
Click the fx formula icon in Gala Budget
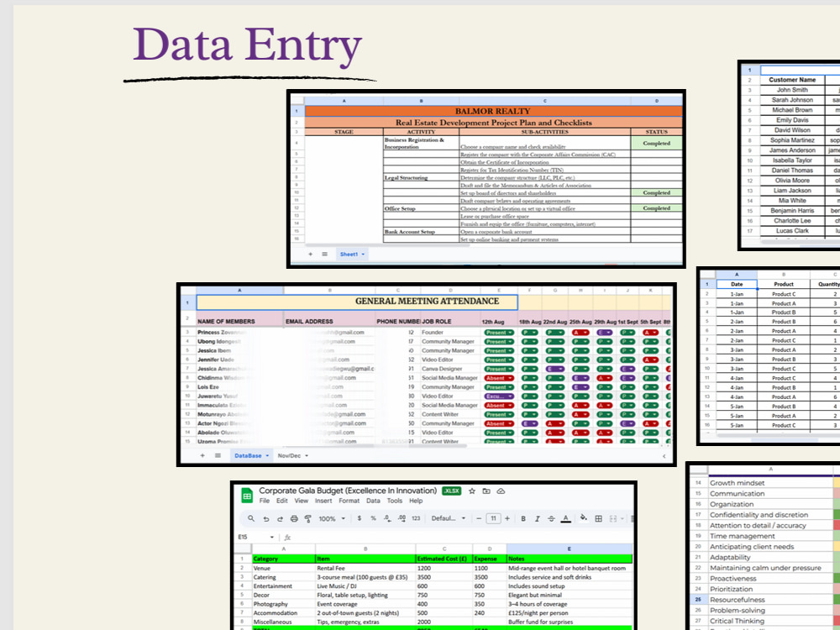pos(287,537)
